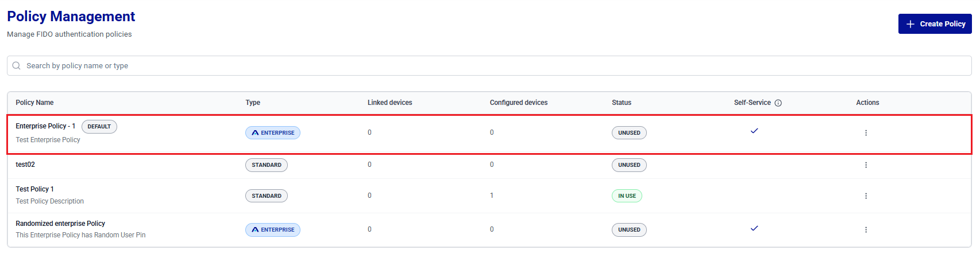Click Self-Service checkmark for Enterprise Policy - 1
980x258 pixels.
(x=754, y=131)
